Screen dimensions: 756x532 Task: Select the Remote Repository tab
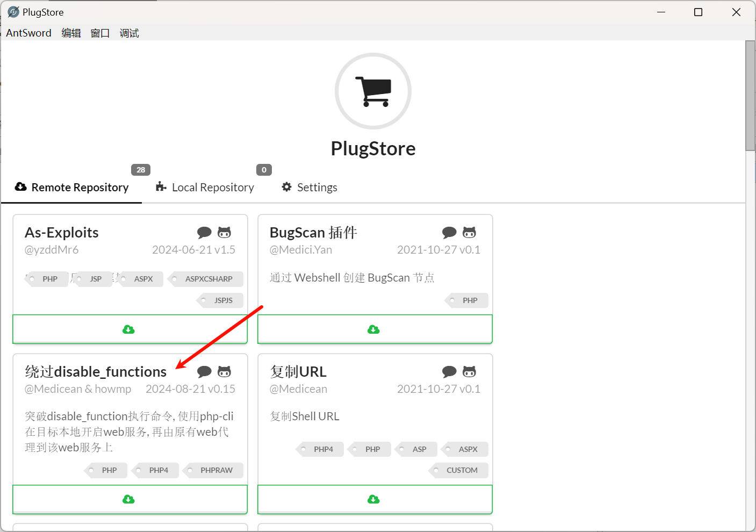tap(72, 188)
